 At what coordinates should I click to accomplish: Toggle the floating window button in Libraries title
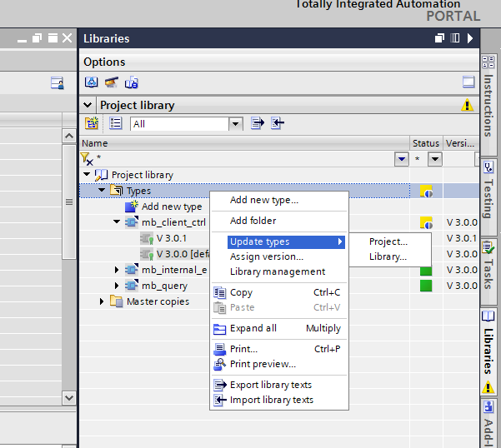440,38
